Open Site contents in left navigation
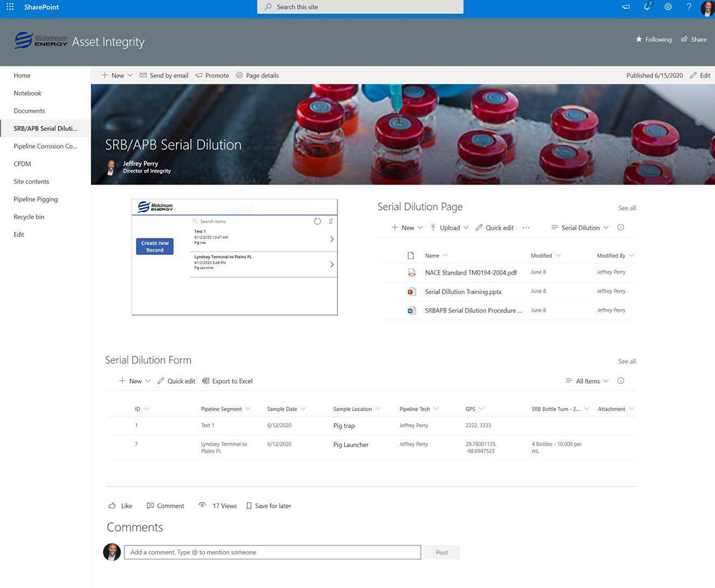The image size is (715, 588). point(32,181)
